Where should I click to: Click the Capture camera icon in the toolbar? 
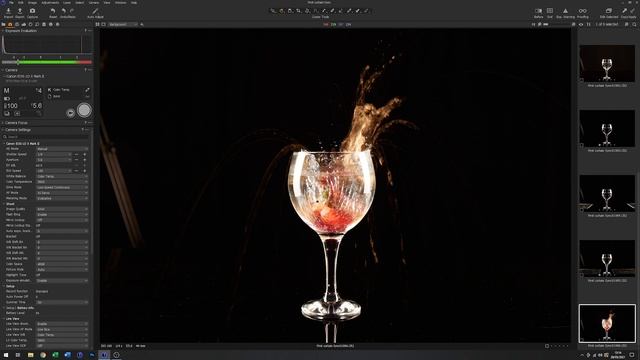[32, 11]
